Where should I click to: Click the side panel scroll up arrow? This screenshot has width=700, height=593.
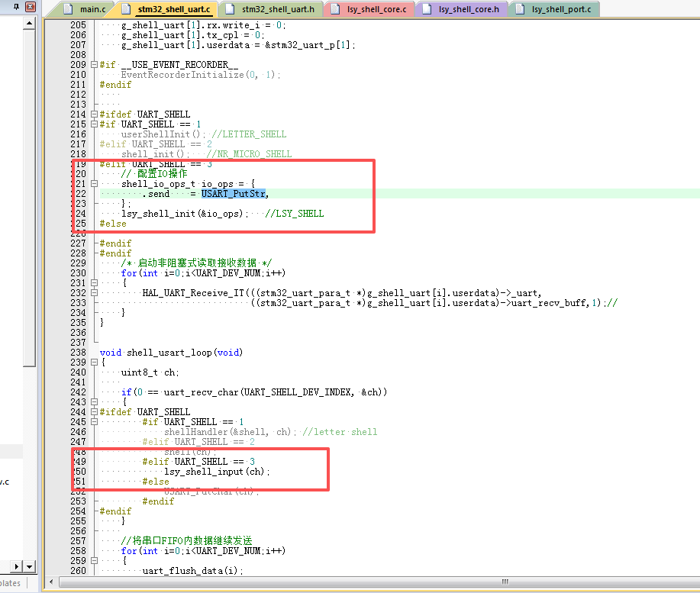pos(29,23)
